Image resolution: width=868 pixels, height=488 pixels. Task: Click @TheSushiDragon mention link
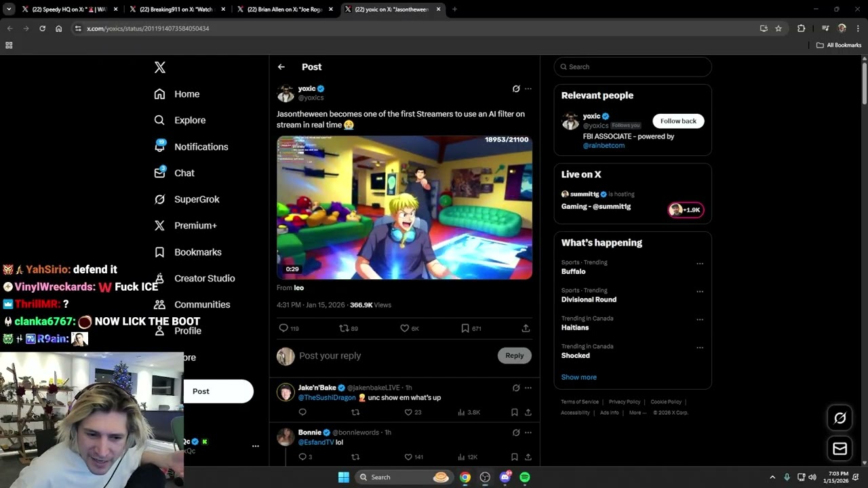[x=327, y=398]
